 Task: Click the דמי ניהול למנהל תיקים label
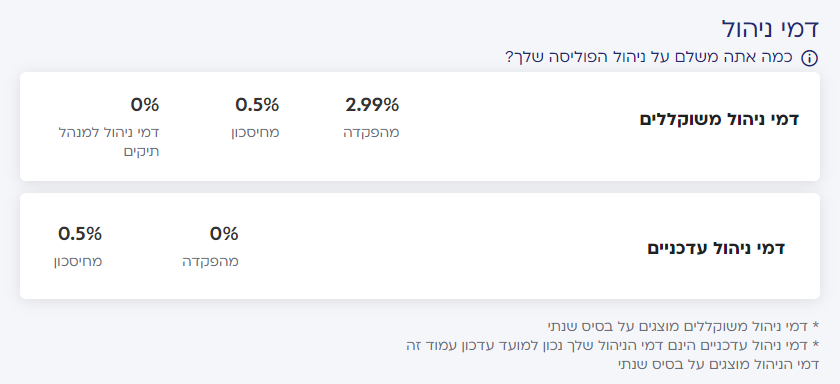(109, 142)
